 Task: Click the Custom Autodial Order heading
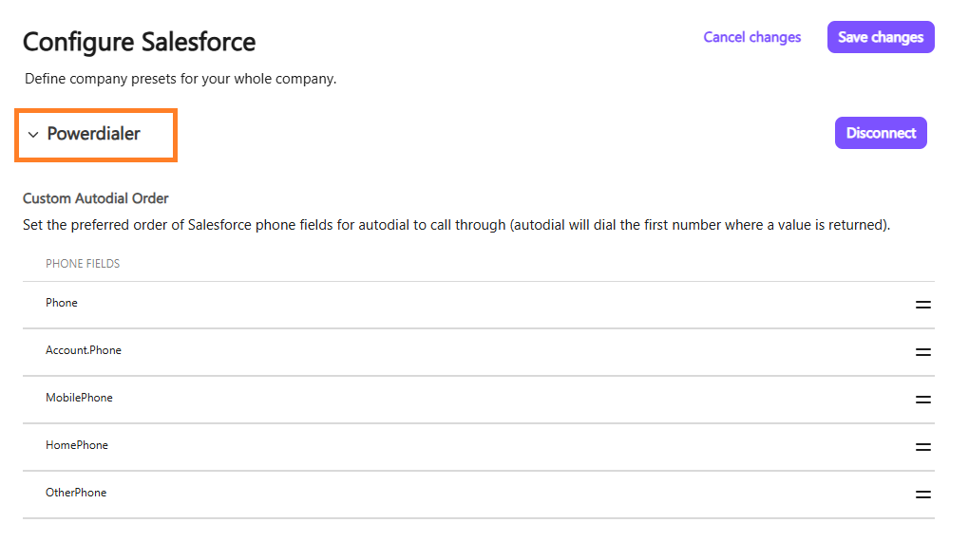(96, 198)
